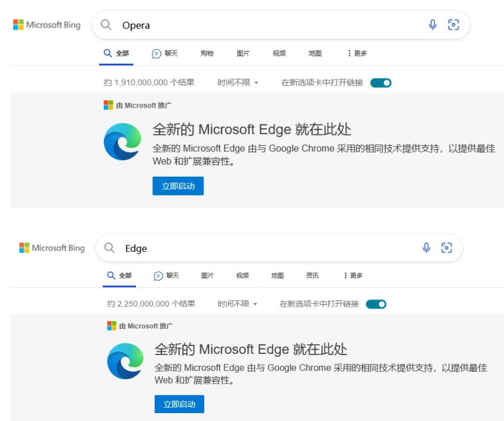Click ad description text under Opera results headline
Image resolution: width=504 pixels, height=421 pixels.
click(324, 155)
